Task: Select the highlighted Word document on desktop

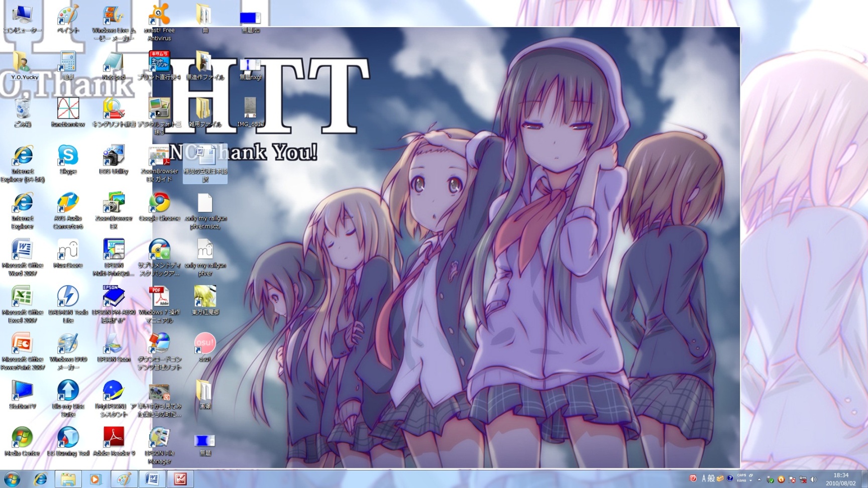Action: [x=205, y=164]
